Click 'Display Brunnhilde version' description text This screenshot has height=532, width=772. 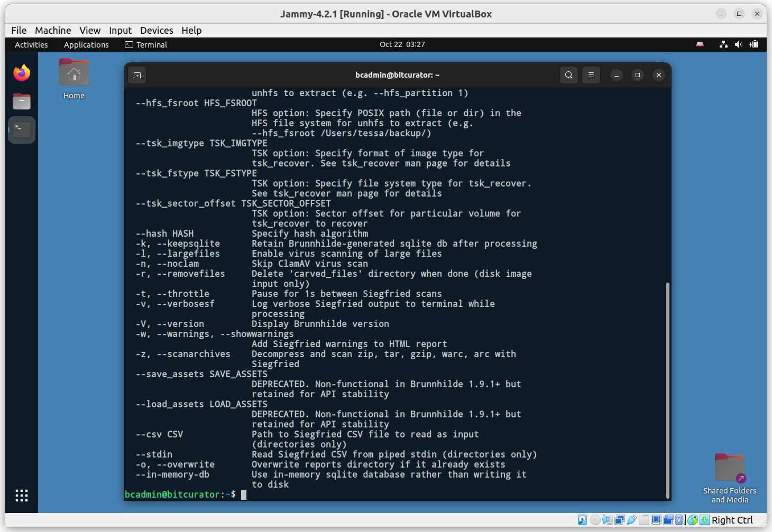pos(320,324)
